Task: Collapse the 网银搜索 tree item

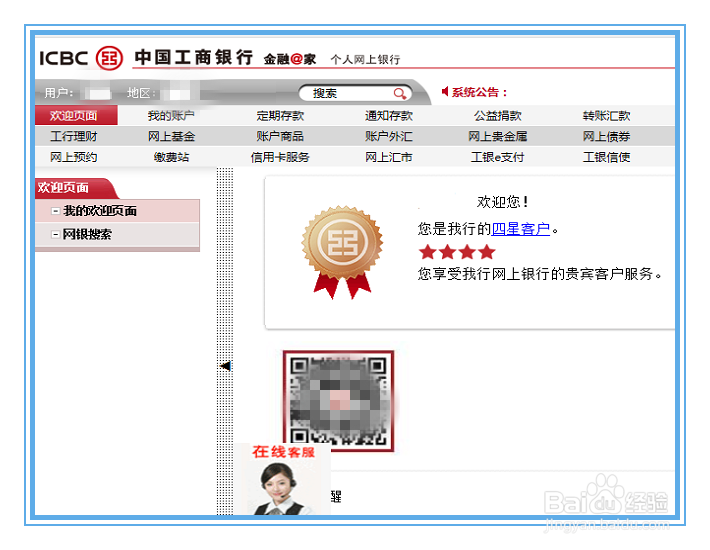Action: (55, 234)
